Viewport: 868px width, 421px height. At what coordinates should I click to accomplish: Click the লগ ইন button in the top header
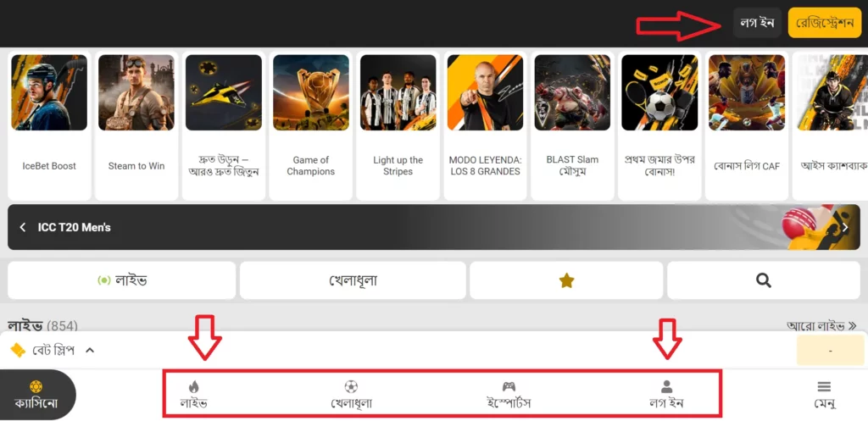click(757, 23)
